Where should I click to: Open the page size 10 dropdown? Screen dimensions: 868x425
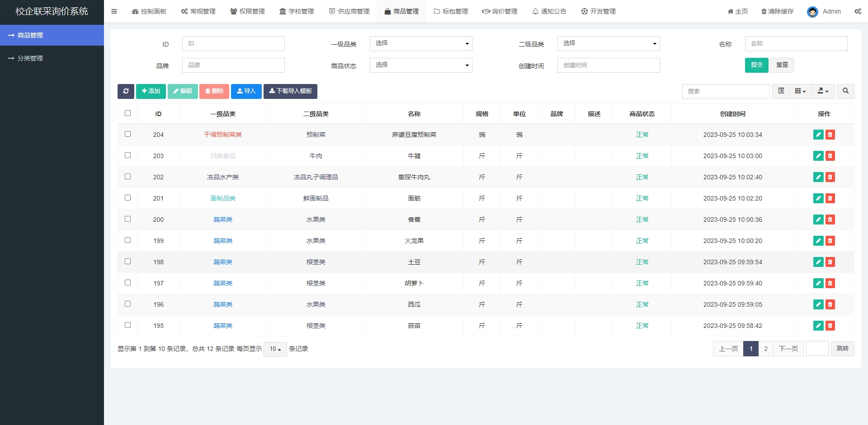coord(275,349)
